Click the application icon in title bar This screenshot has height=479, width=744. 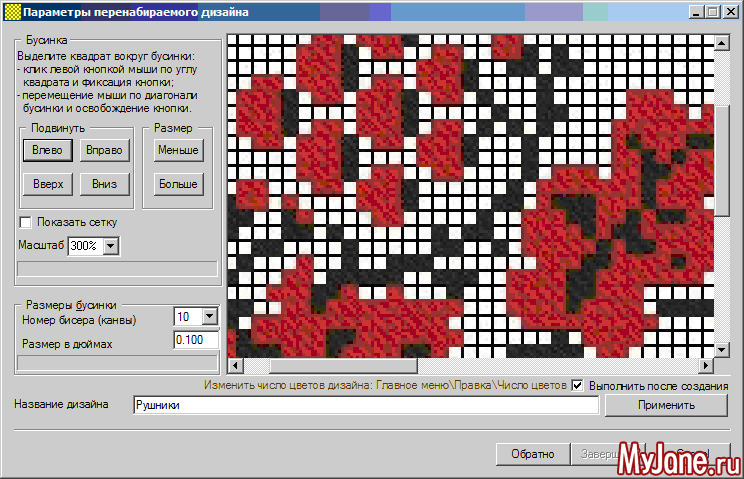coord(11,14)
